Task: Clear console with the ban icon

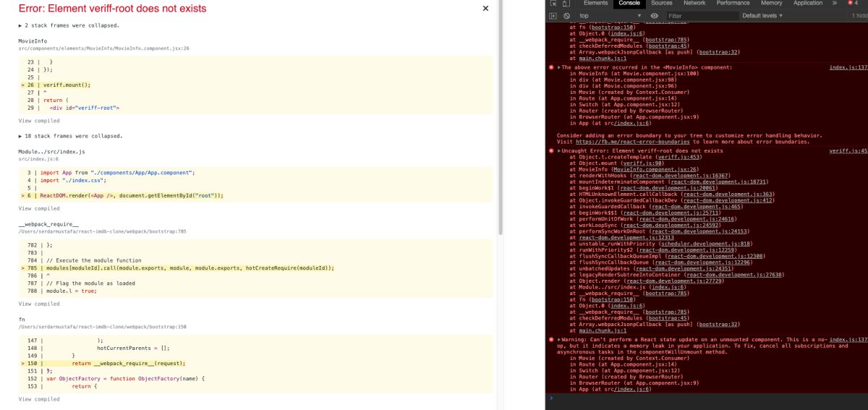Action: coord(566,15)
